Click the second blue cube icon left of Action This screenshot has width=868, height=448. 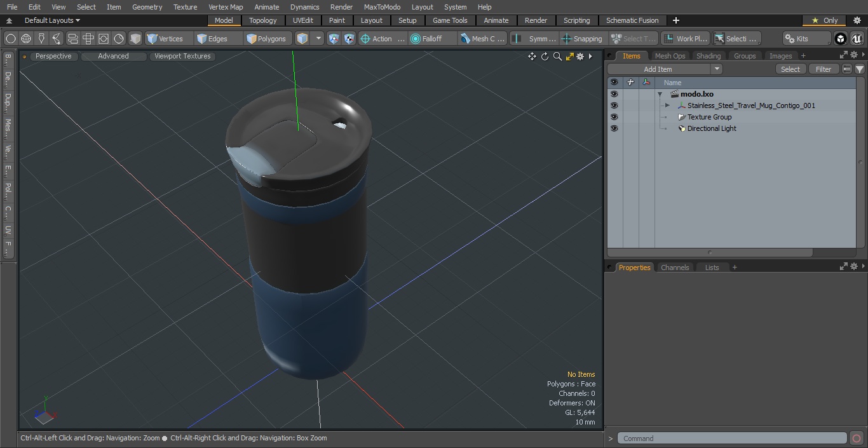(x=349, y=39)
